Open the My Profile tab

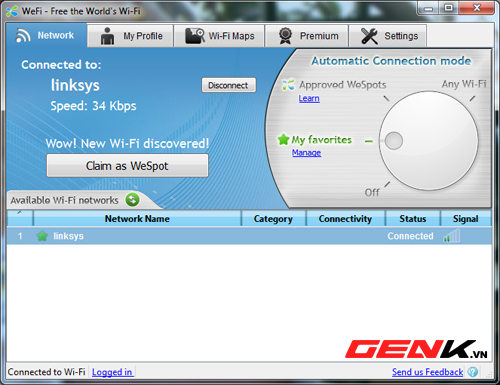coord(130,36)
